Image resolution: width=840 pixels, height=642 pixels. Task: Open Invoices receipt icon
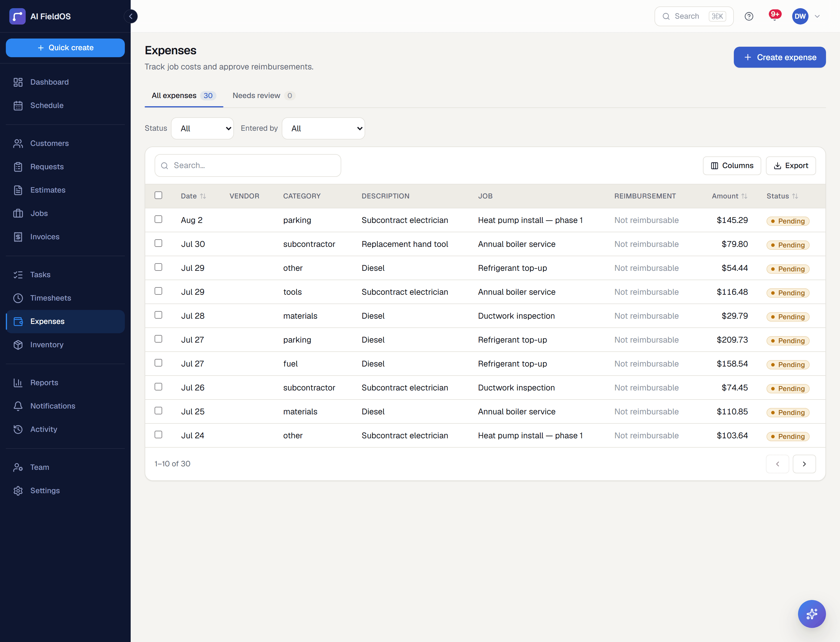(x=18, y=237)
